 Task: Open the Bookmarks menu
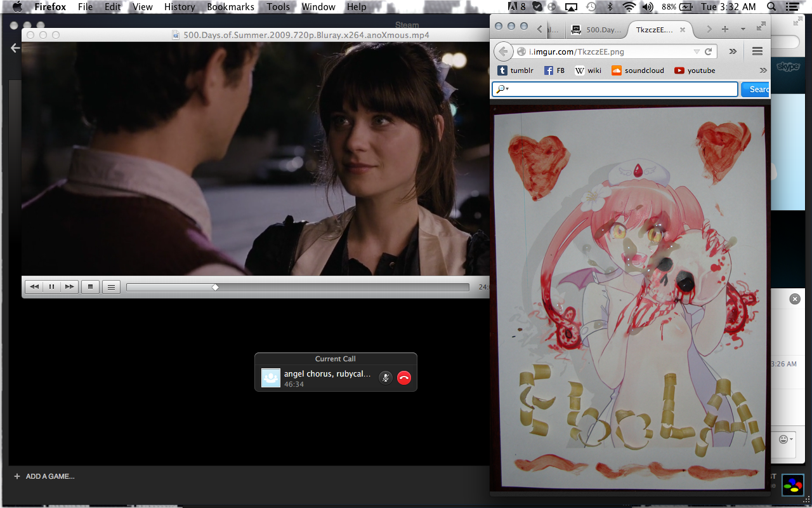231,7
